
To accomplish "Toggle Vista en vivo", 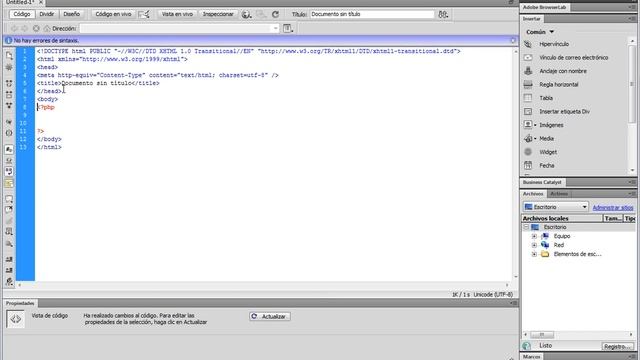I will (x=177, y=14).
